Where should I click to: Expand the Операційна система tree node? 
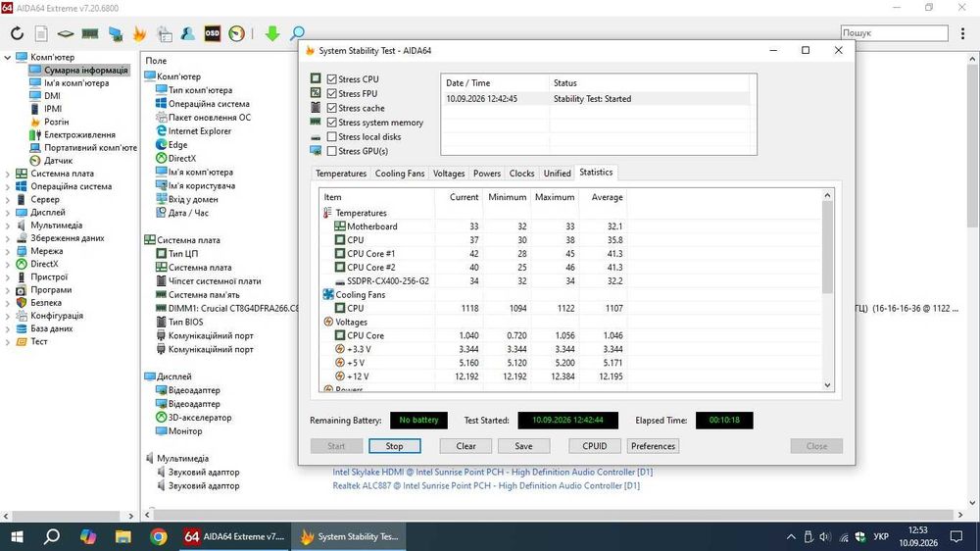8,186
